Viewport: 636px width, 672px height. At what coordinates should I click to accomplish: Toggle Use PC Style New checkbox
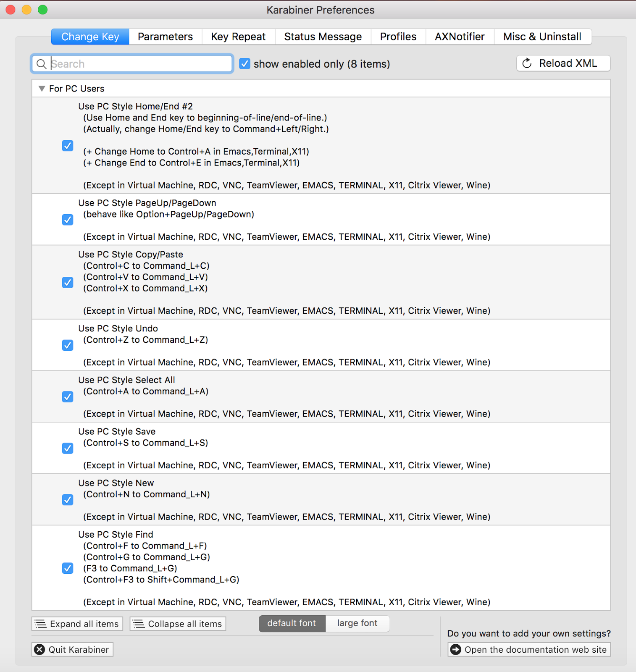(x=68, y=500)
